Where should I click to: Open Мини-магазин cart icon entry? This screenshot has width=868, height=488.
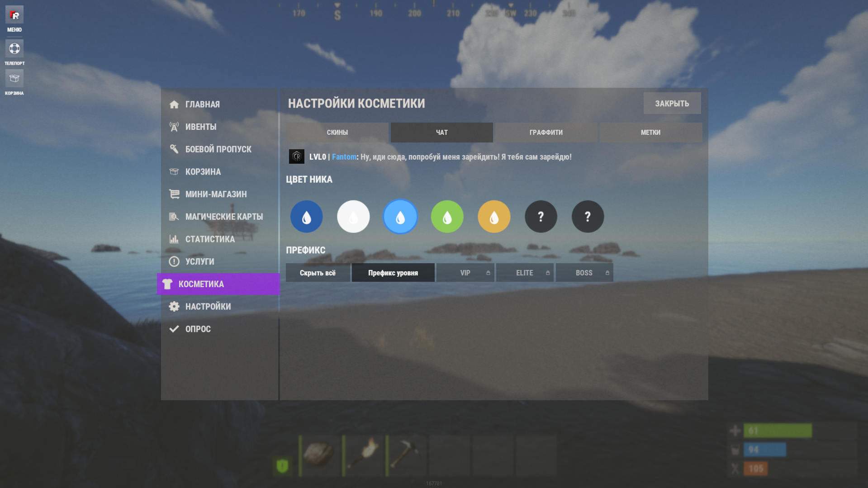(x=174, y=194)
